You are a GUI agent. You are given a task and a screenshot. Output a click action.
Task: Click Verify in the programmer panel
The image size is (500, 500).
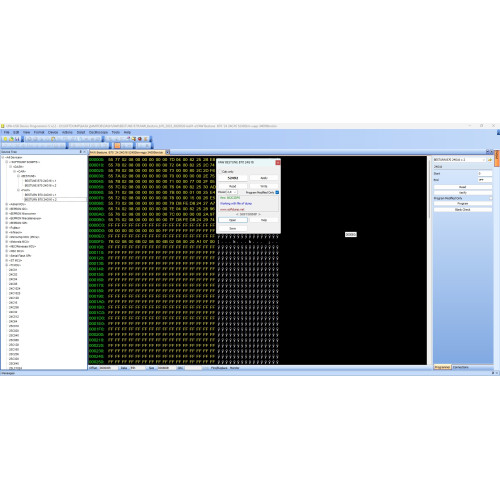(463, 193)
